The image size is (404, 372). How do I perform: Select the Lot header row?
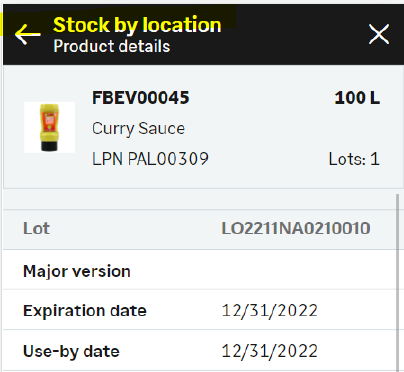(x=199, y=229)
